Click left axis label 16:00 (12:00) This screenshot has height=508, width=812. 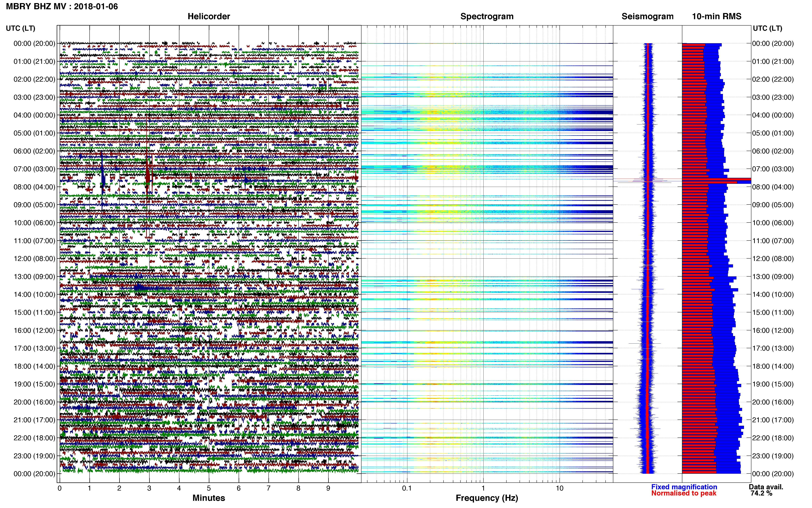coord(34,330)
